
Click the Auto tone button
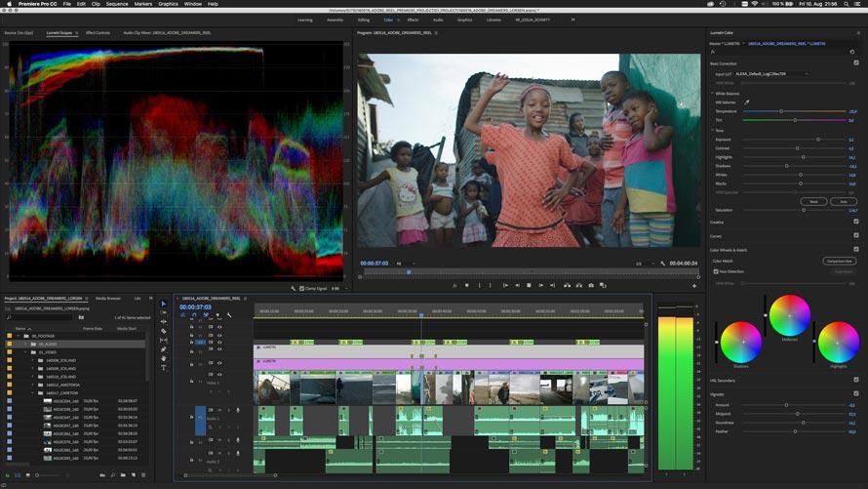844,202
